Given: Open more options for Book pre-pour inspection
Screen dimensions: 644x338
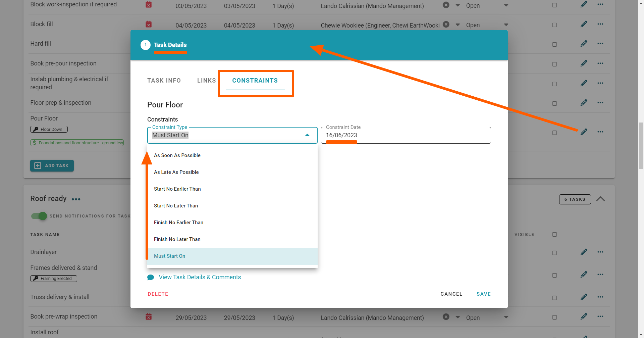Looking at the screenshot, I should (600, 63).
